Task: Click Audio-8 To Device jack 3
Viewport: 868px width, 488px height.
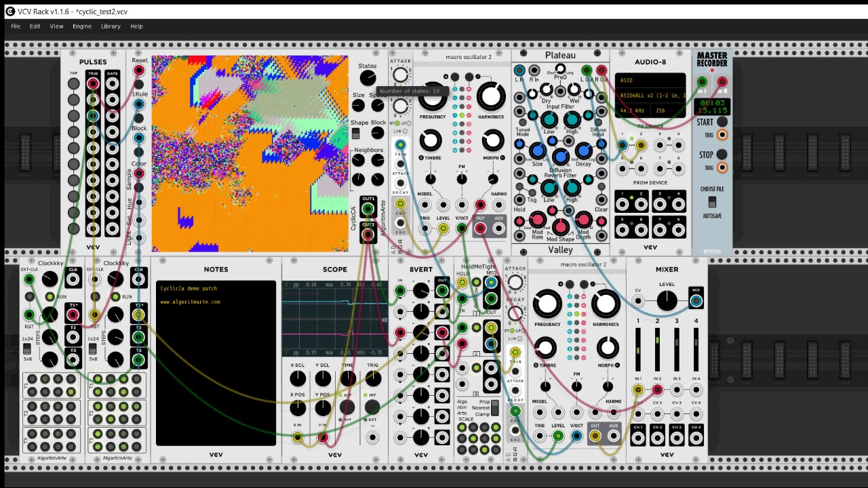Action: [659, 145]
